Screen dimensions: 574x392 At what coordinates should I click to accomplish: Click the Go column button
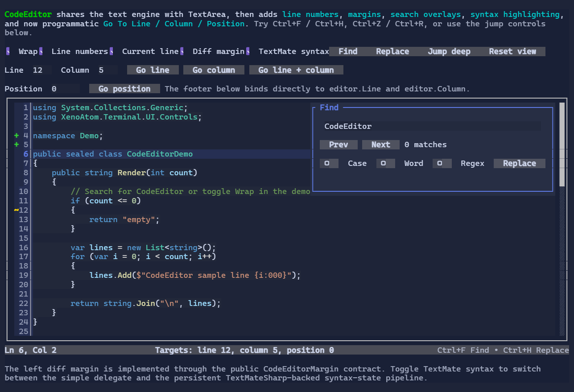[214, 70]
